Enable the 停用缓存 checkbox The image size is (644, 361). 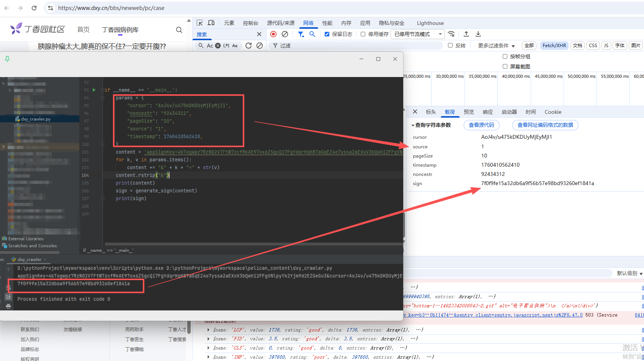pos(363,34)
